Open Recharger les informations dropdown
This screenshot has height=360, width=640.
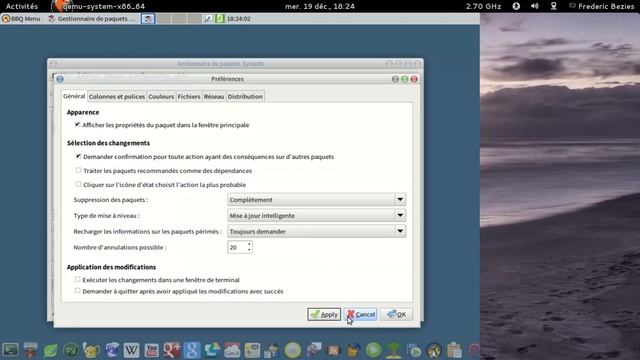point(316,231)
